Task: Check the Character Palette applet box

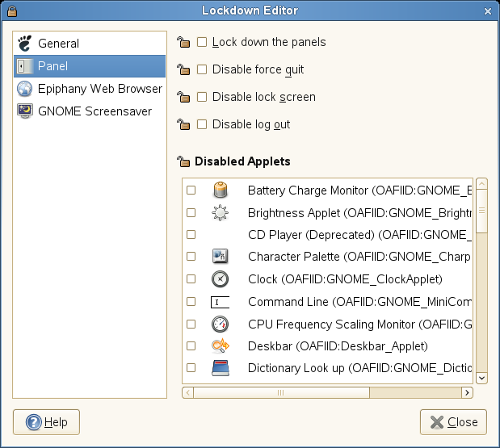Action: (191, 256)
